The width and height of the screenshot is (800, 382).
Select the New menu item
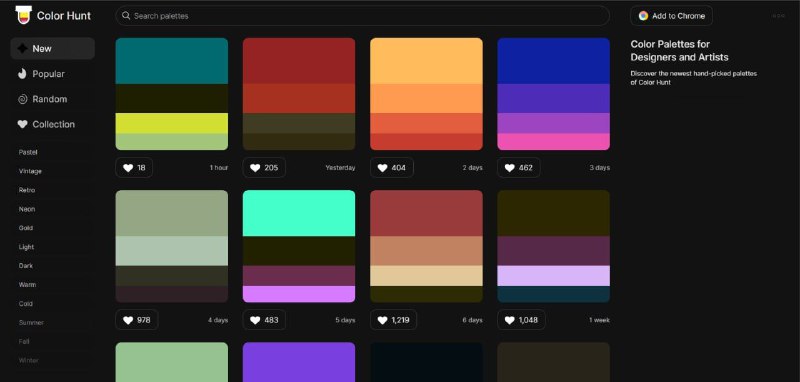(x=53, y=48)
